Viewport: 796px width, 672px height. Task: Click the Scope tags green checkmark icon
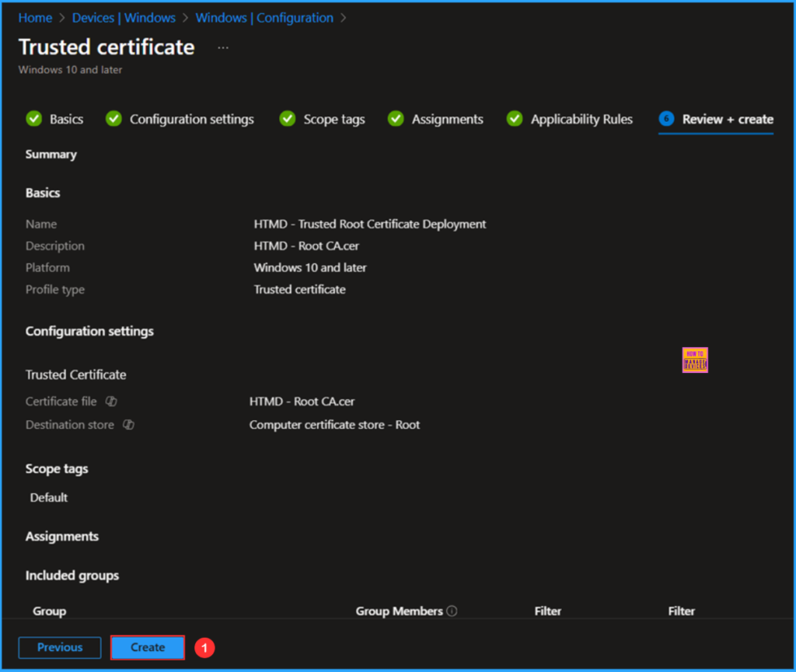288,119
